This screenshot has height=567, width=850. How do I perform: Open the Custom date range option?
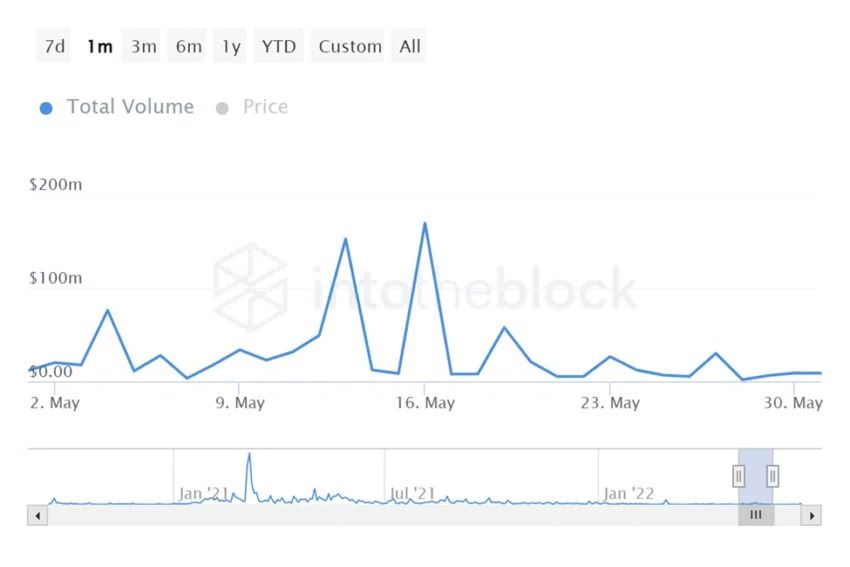(x=350, y=46)
